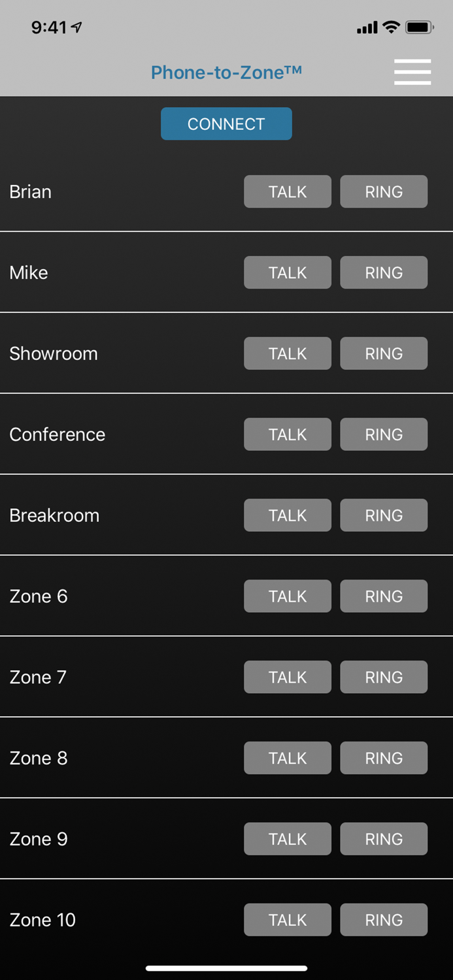Tap the Wi-Fi status icon
Image resolution: width=453 pixels, height=980 pixels.
[391, 27]
